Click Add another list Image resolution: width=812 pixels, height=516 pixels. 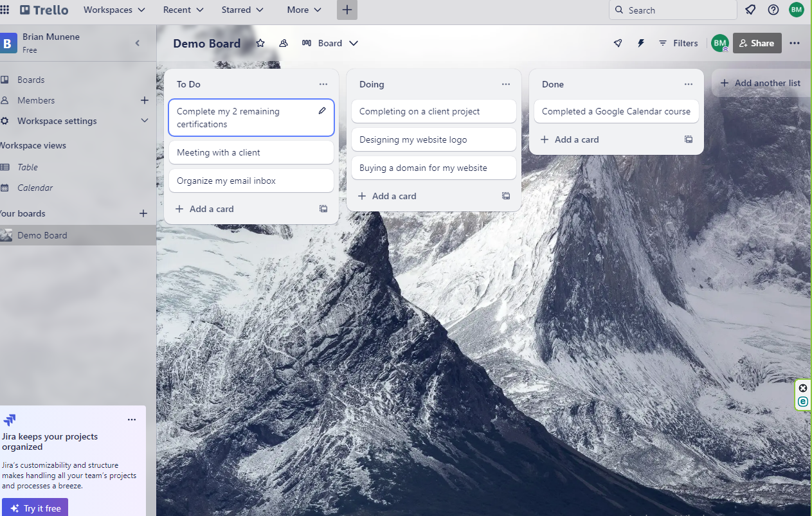[761, 83]
